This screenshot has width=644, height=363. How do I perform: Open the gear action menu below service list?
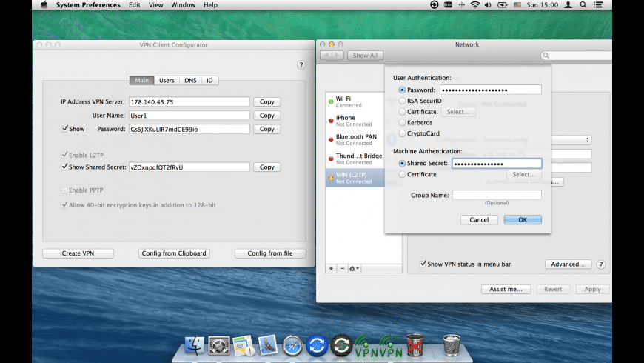[356, 268]
